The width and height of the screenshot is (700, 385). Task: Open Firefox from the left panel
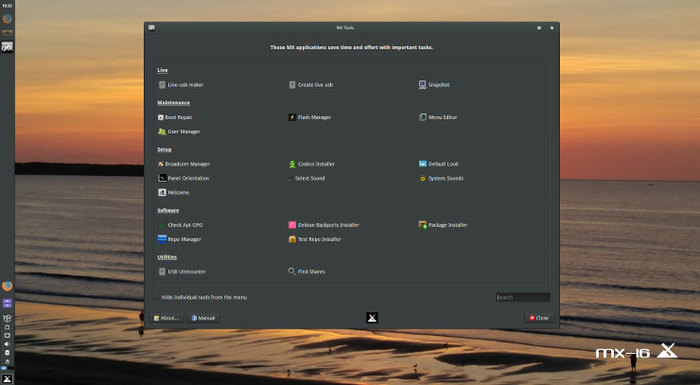tap(7, 286)
